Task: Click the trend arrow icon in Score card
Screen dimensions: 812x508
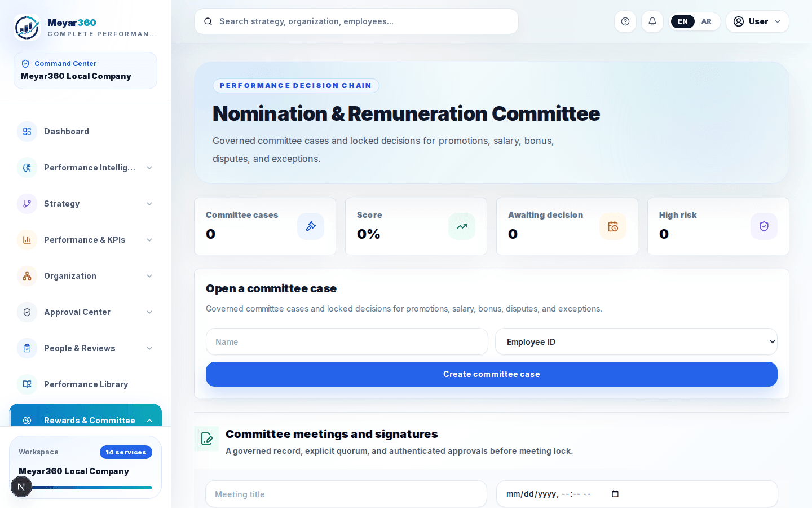Action: pos(462,226)
